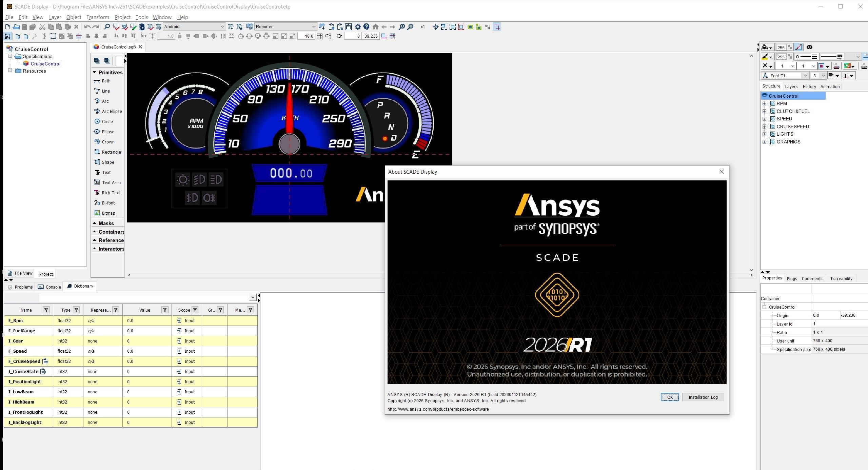
Task: Switch to the Console tab
Action: click(x=50, y=287)
